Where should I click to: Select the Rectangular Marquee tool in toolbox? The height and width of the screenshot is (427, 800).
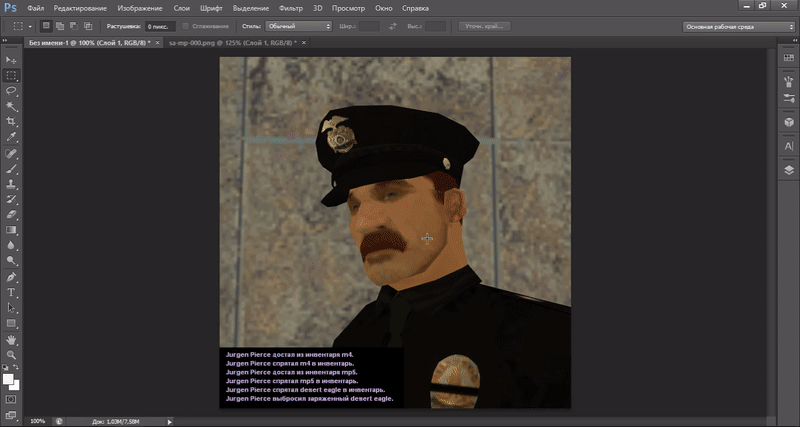(x=11, y=76)
